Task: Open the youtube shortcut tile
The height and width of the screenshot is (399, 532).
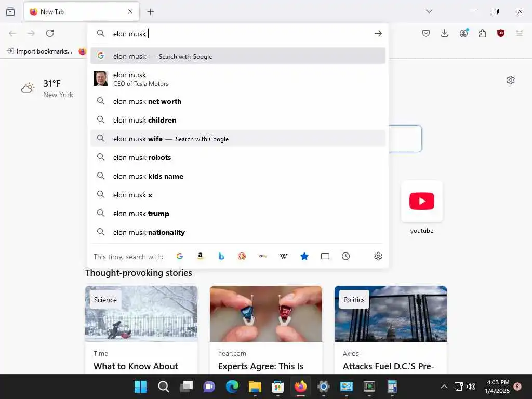Action: pos(422,202)
